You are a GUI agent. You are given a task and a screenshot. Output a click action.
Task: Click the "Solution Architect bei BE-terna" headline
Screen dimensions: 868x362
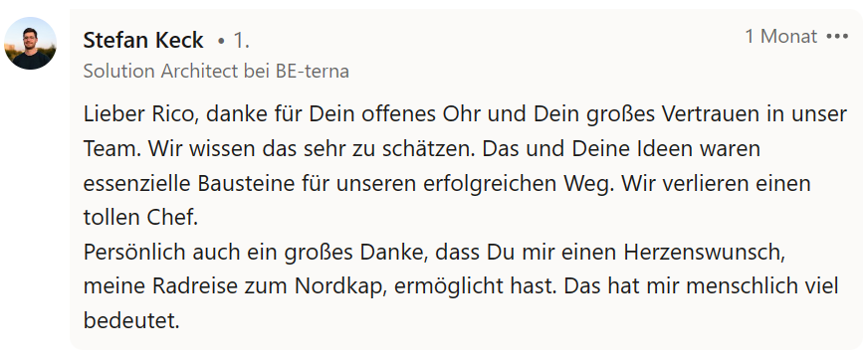point(216,72)
